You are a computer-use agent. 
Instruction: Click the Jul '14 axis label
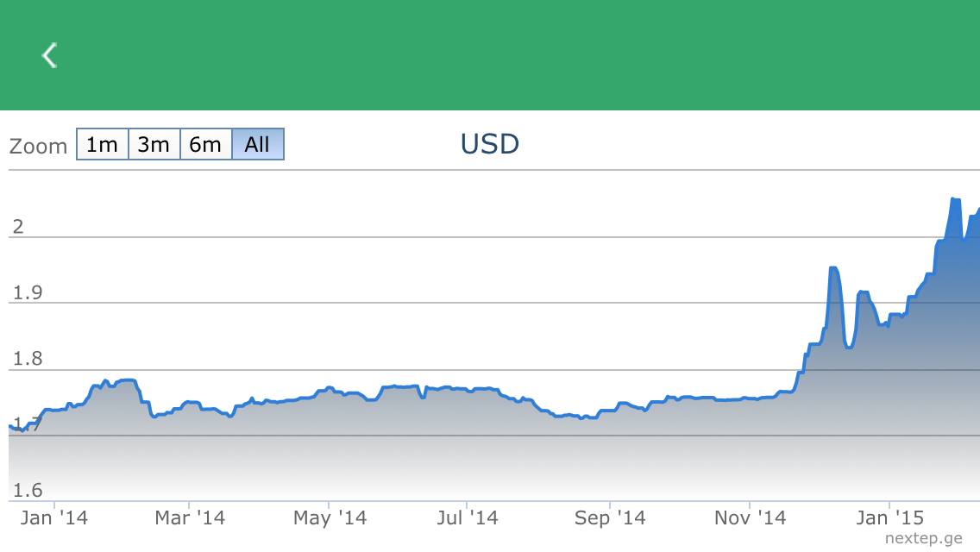[467, 517]
